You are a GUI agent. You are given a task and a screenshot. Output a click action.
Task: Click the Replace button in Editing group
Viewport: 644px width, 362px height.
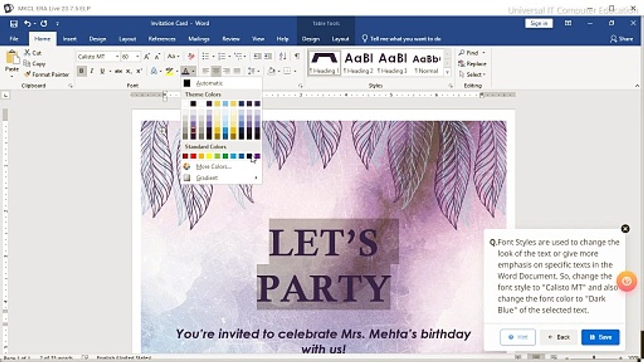click(472, 64)
